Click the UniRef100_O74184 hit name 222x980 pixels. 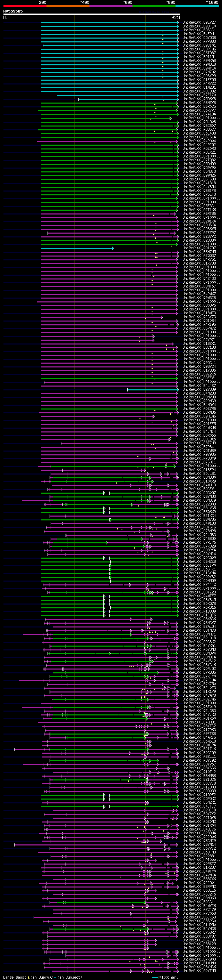[199, 114]
